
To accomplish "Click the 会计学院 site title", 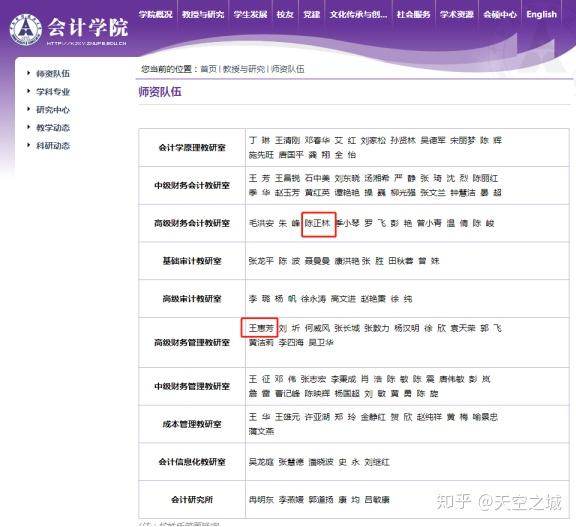I will pos(87,28).
